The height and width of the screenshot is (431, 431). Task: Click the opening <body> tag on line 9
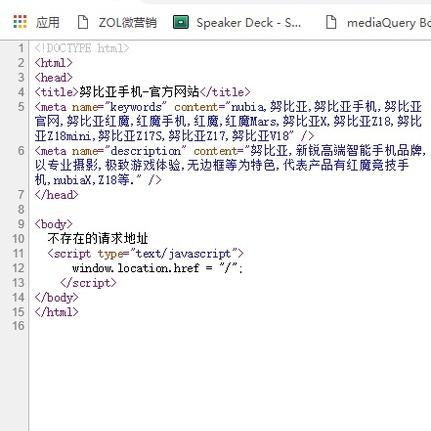pos(53,224)
